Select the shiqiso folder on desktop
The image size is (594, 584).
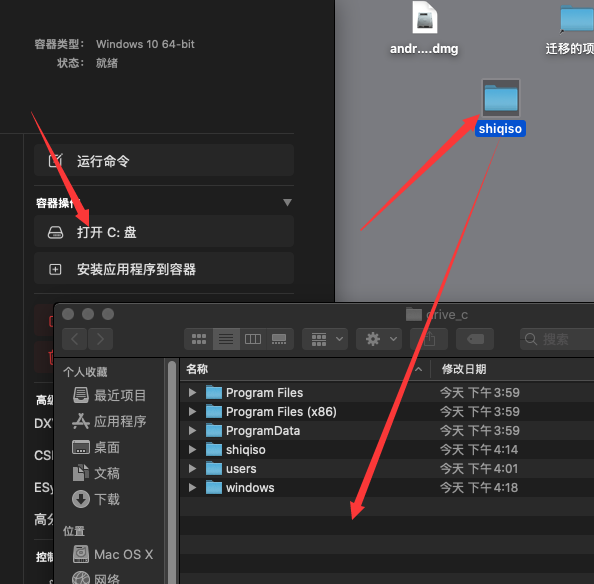point(500,108)
